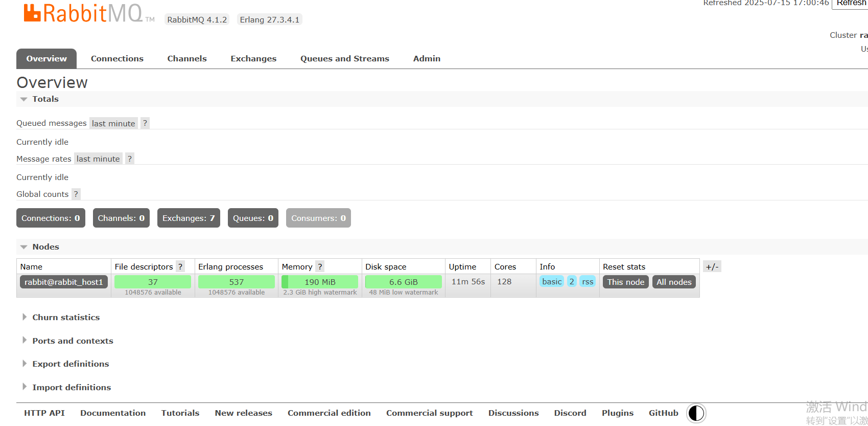Click the Overview page heading

52,82
